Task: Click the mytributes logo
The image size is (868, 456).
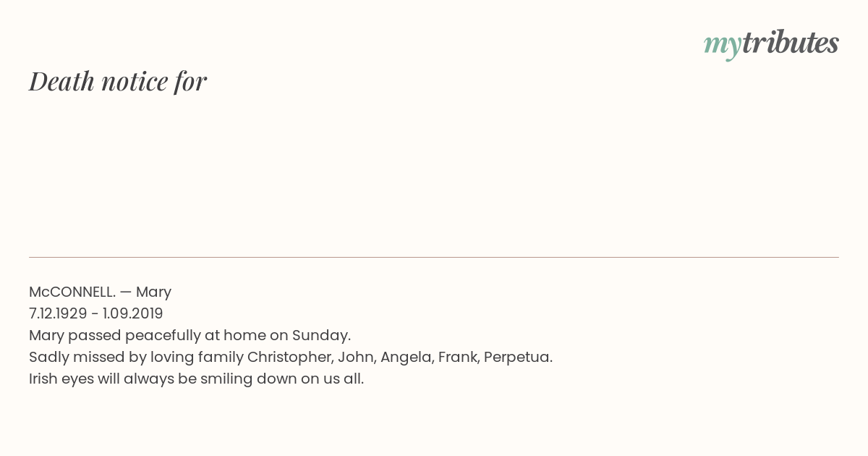Action: pos(771,44)
